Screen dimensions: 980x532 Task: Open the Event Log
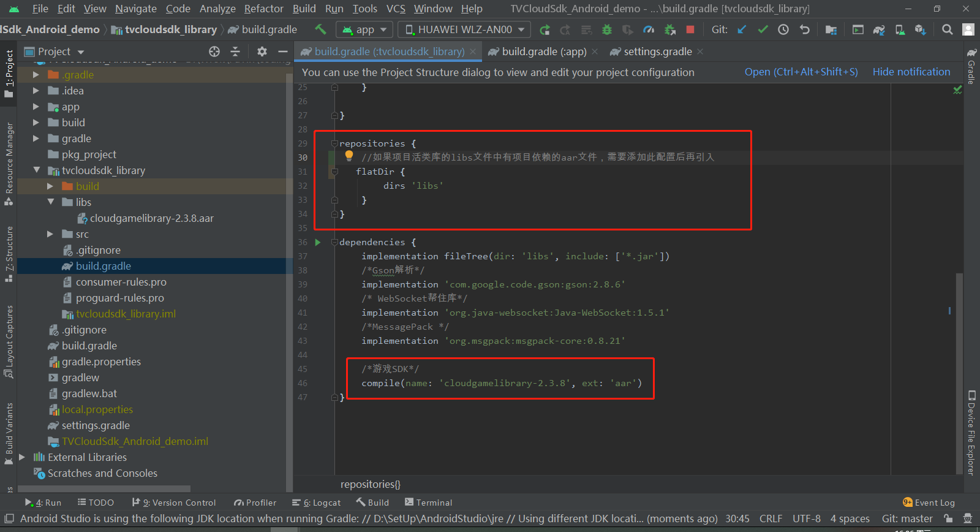coord(929,503)
